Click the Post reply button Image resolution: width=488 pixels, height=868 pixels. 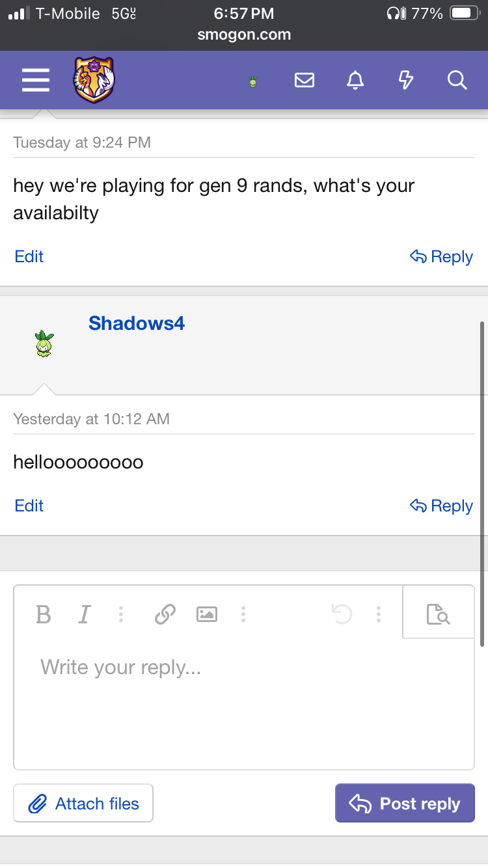point(405,804)
